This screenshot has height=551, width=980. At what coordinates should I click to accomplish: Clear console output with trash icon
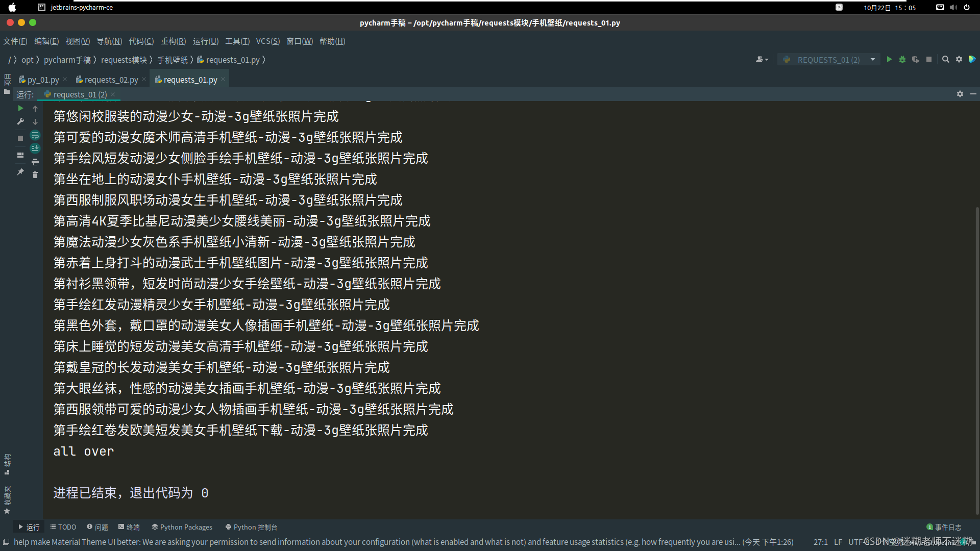[35, 175]
